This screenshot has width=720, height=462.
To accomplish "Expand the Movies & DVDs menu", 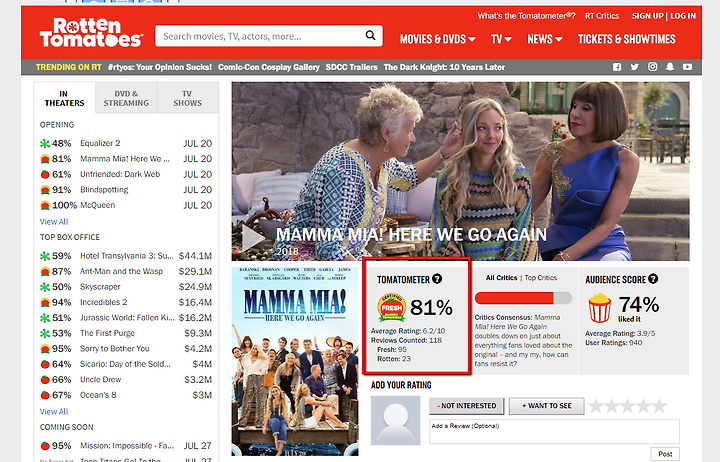I will [x=437, y=39].
